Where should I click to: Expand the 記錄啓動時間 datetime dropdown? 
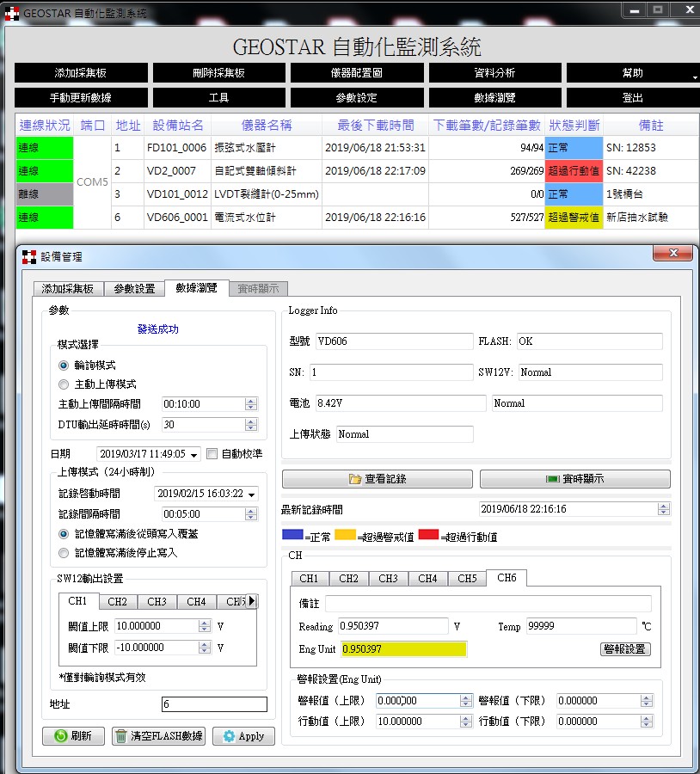coord(251,494)
